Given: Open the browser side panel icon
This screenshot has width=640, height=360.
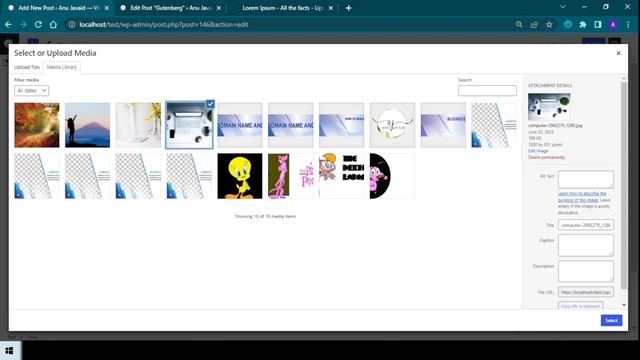Looking at the screenshot, I should pos(598,24).
